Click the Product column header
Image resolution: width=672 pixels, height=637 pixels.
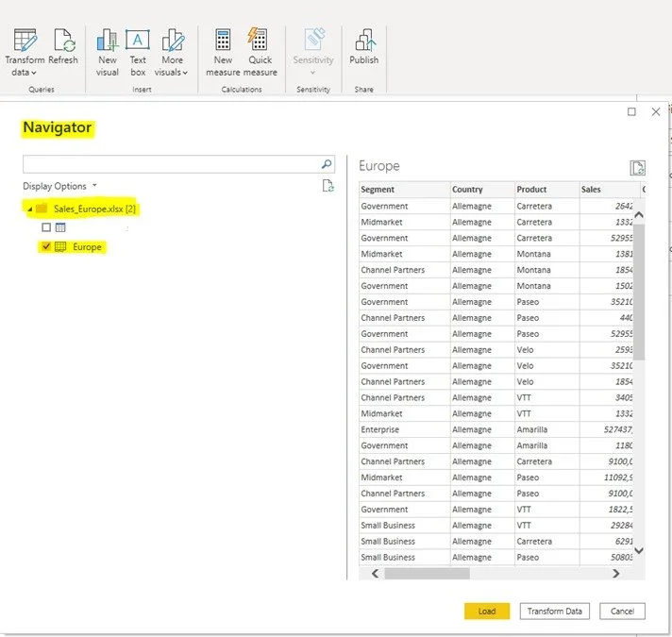547,190
